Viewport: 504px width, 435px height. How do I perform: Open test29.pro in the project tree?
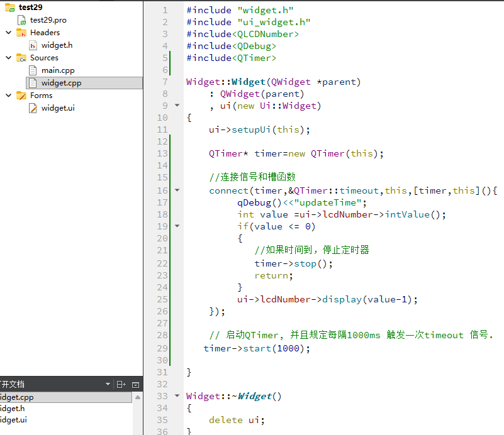[x=48, y=20]
